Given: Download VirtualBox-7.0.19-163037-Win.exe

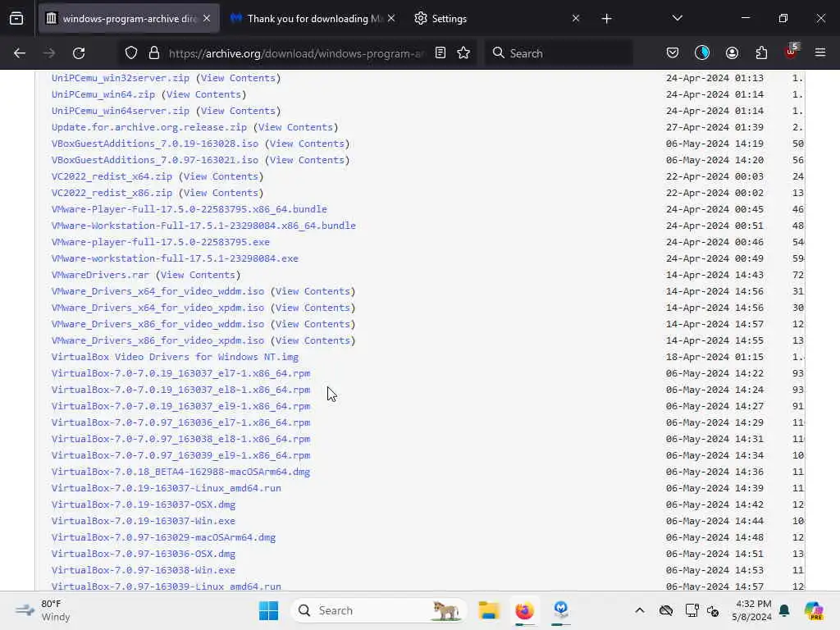Looking at the screenshot, I should 143,521.
